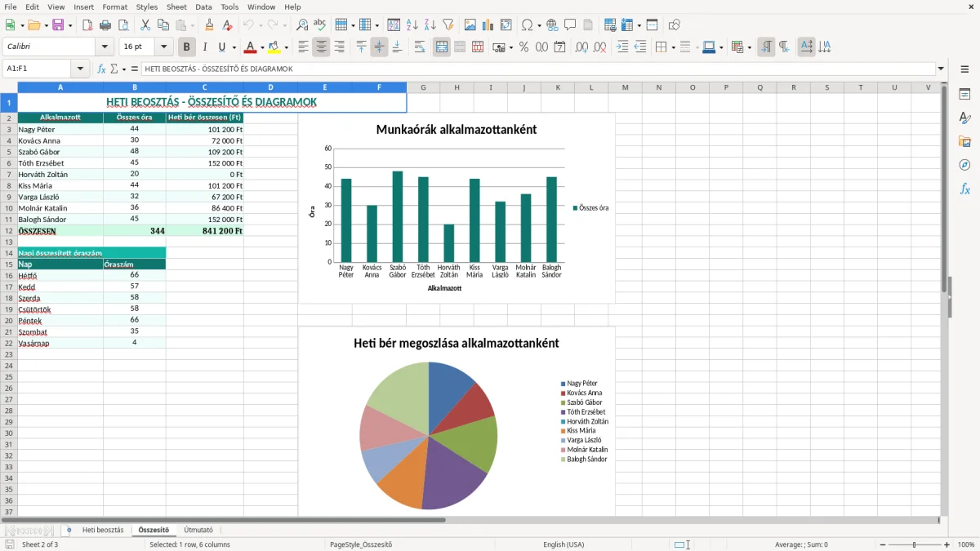Screen dimensions: 980x551
Task: Open Find & Replace icon
Action: tap(302, 25)
